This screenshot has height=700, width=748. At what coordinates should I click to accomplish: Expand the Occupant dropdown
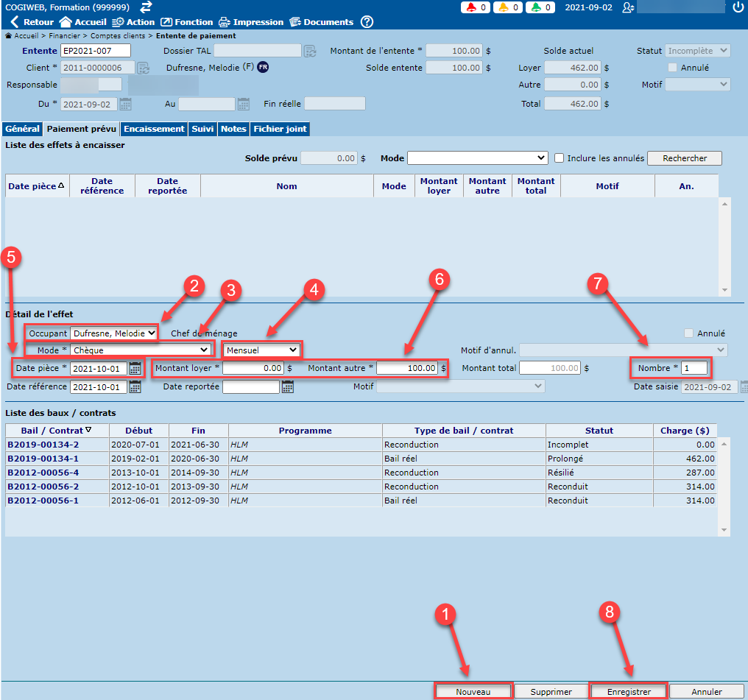click(114, 333)
